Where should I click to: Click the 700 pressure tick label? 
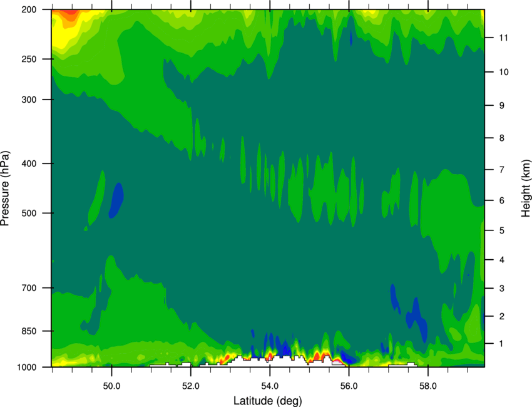click(x=29, y=287)
